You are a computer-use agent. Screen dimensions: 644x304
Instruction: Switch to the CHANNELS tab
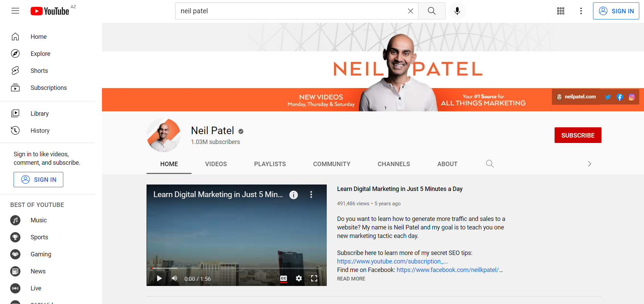394,164
